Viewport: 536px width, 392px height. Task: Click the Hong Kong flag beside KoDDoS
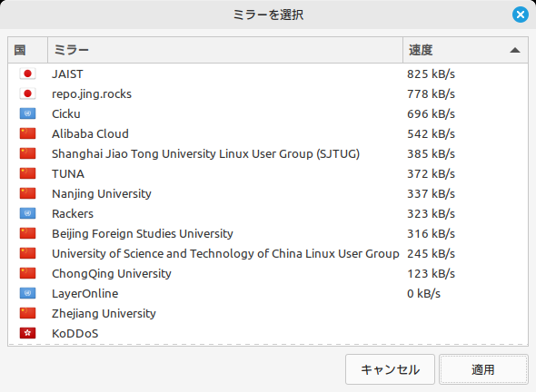coord(27,333)
